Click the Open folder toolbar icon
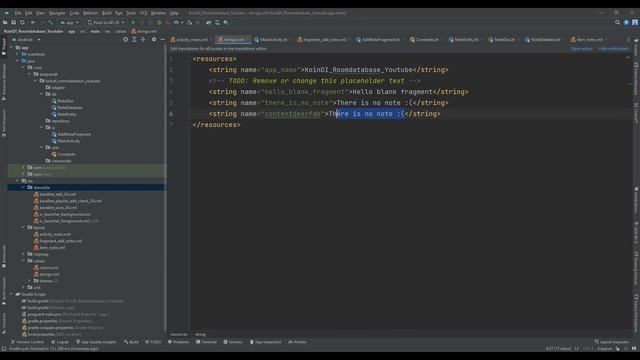Image resolution: width=640 pixels, height=360 pixels. coord(5,22)
